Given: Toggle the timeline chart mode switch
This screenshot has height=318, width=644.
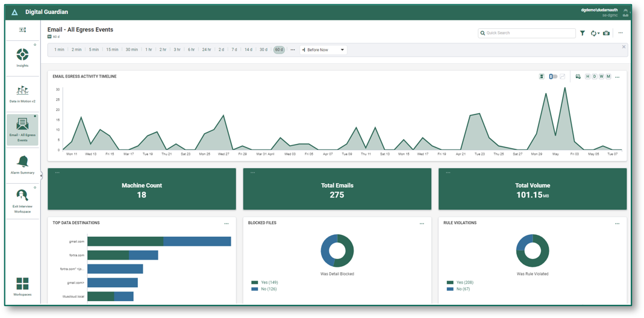Looking at the screenshot, I should pyautogui.click(x=553, y=76).
